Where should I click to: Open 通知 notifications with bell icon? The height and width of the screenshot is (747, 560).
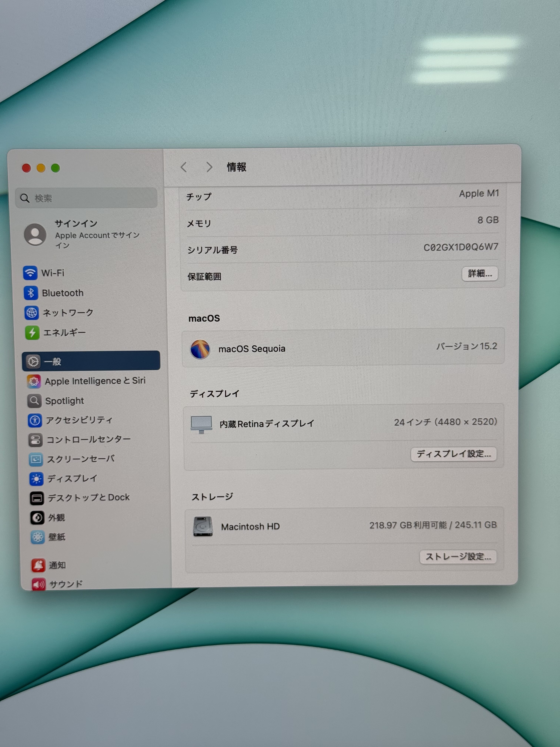pos(39,565)
